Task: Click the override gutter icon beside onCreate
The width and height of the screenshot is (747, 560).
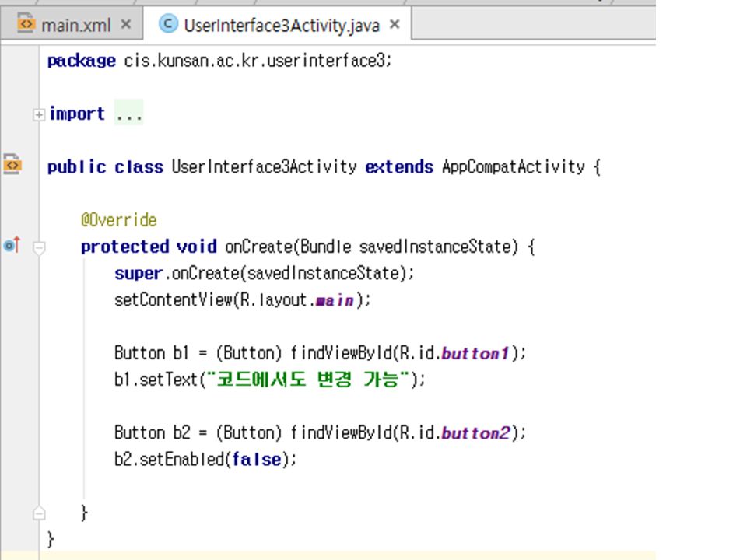Action: point(12,246)
